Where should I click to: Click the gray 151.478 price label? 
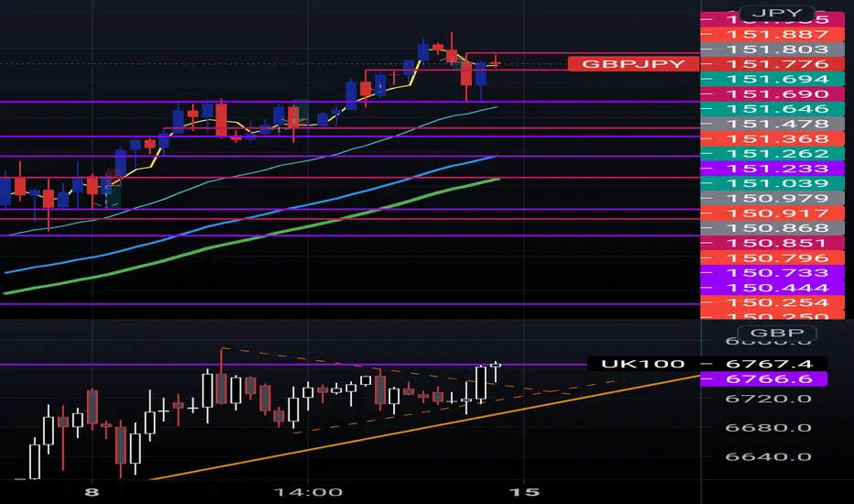point(772,124)
